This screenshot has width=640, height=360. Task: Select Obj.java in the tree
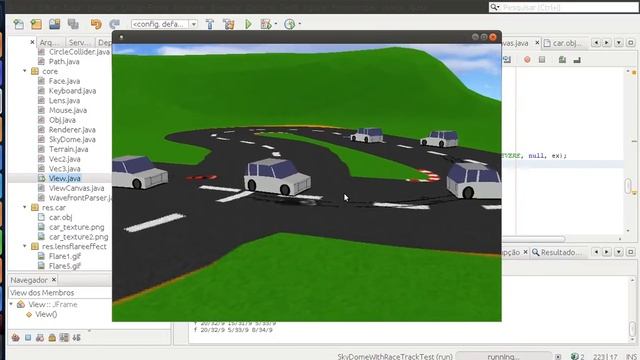(62, 120)
